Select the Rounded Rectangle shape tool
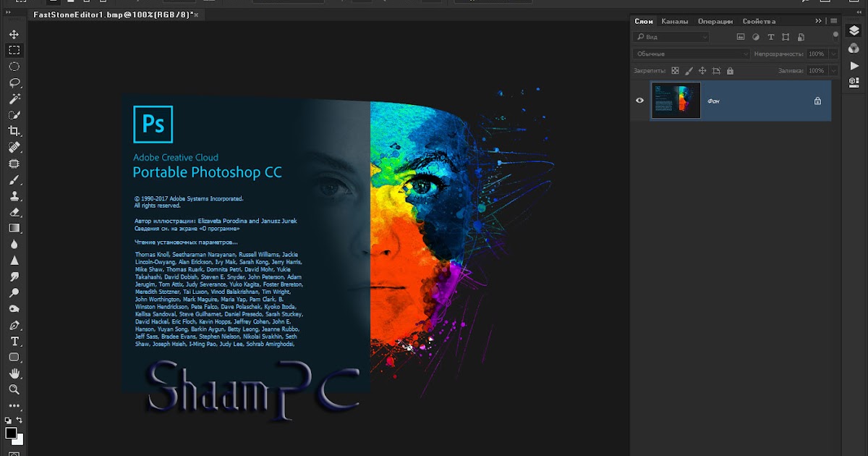Screen dimensions: 868x456 coord(14,358)
